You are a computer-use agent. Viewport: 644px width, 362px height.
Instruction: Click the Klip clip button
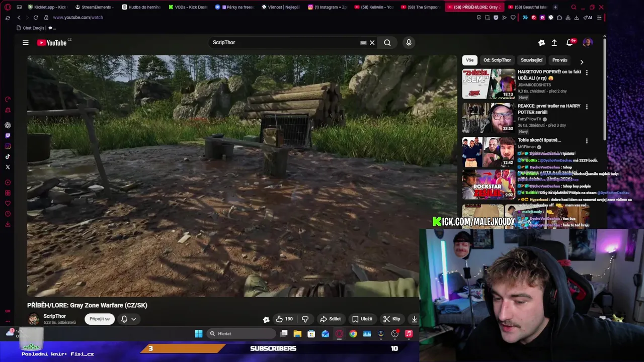pos(391,319)
